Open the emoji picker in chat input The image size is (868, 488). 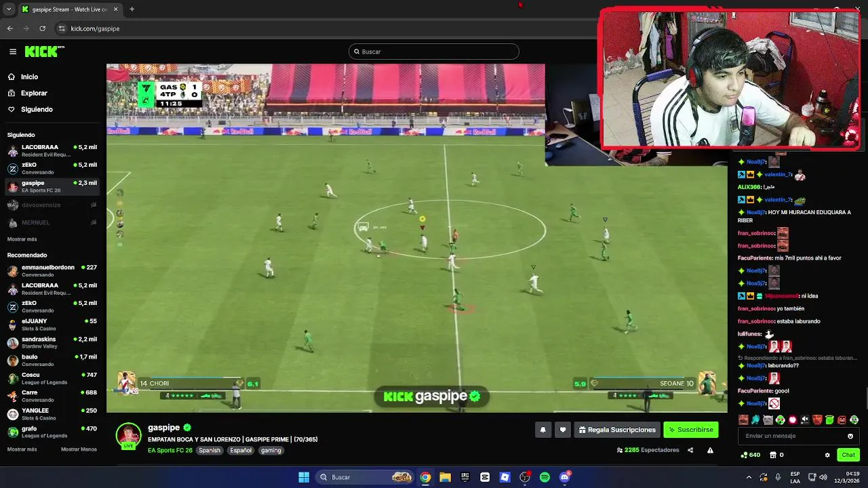850,436
